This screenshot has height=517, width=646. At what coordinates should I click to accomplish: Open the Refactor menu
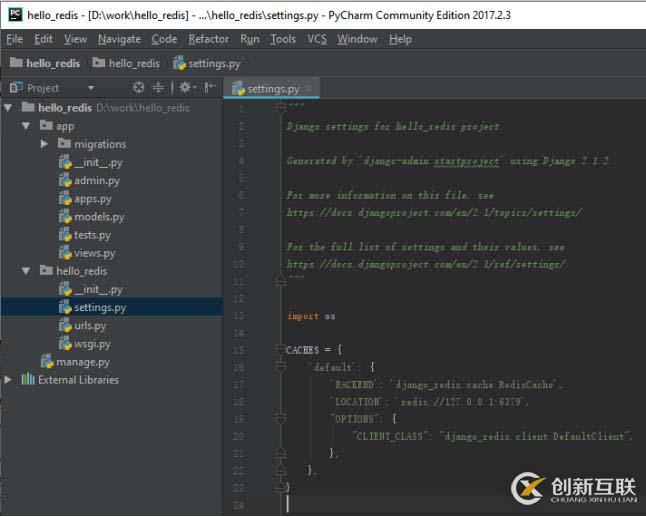[x=209, y=39]
